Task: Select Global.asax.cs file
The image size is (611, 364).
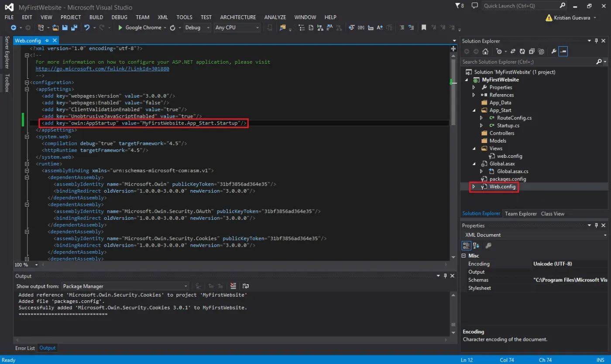Action: click(x=513, y=171)
